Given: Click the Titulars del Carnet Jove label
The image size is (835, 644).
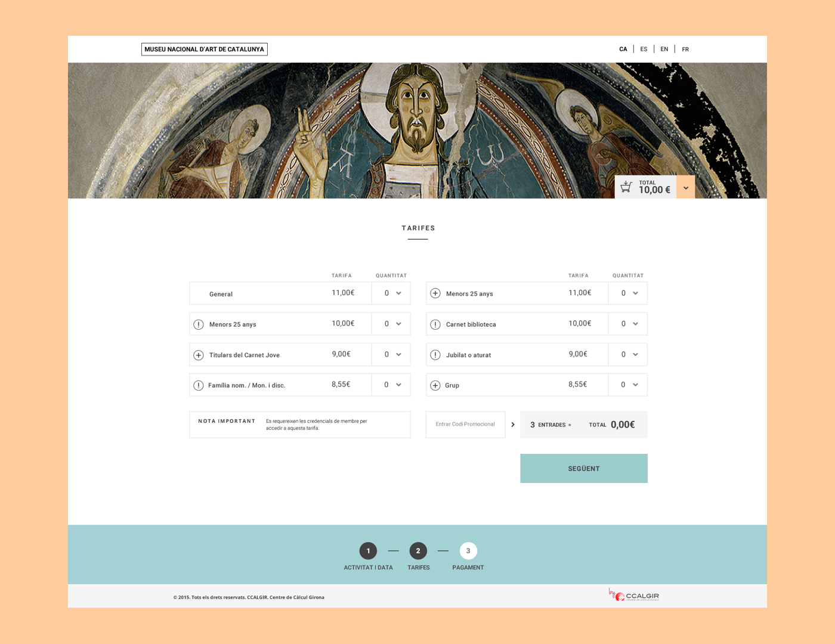Looking at the screenshot, I should (245, 355).
